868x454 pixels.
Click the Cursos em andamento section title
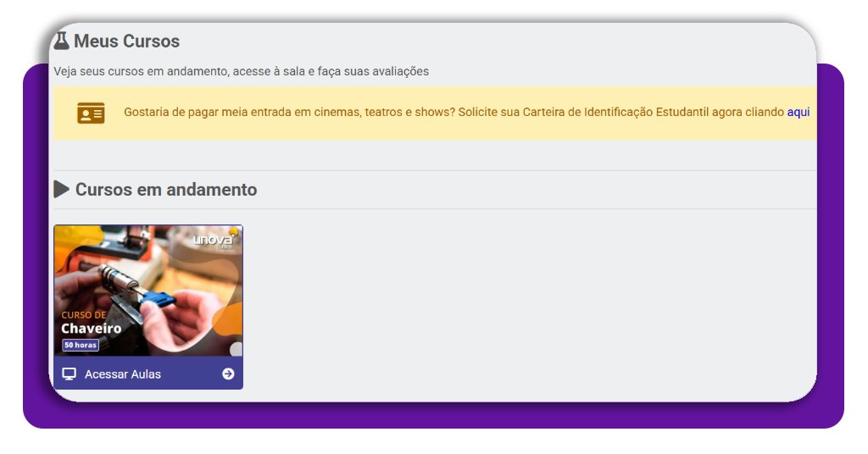point(166,190)
